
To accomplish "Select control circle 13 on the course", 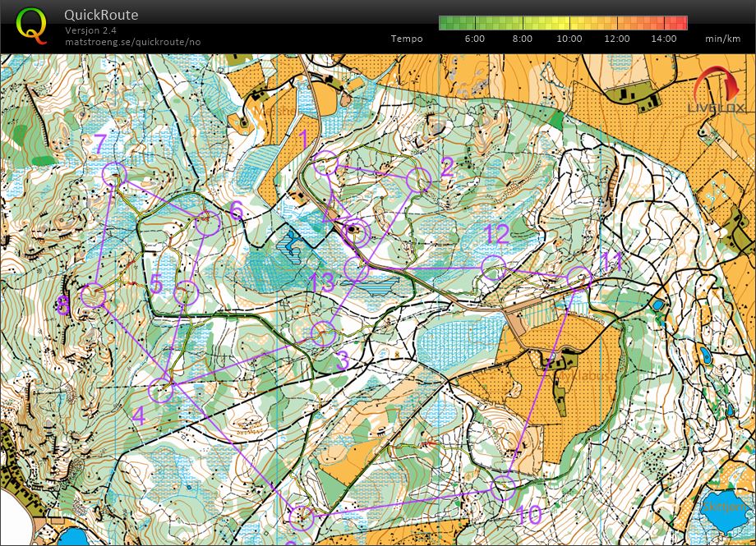I will point(357,268).
